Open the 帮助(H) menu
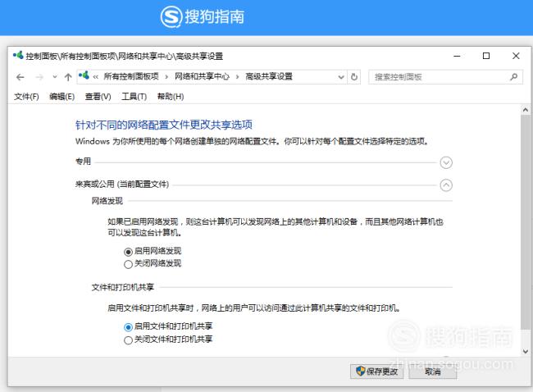The height and width of the screenshot is (392, 533). [171, 97]
